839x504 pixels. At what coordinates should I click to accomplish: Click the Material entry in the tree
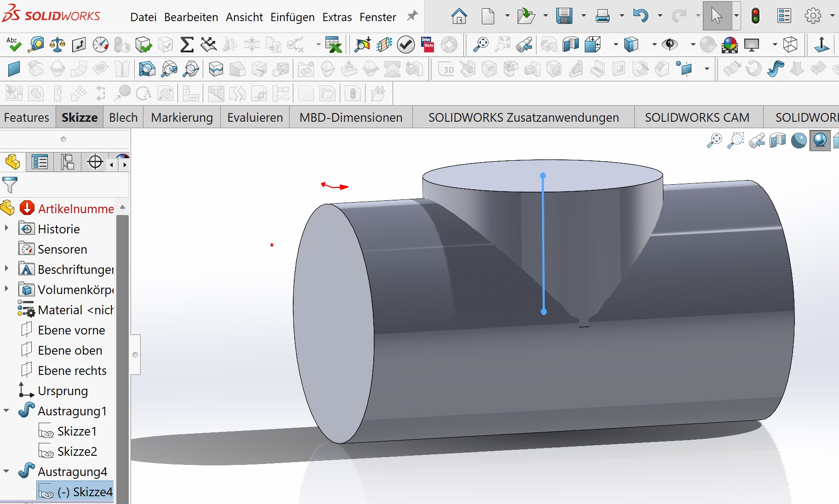(x=75, y=310)
